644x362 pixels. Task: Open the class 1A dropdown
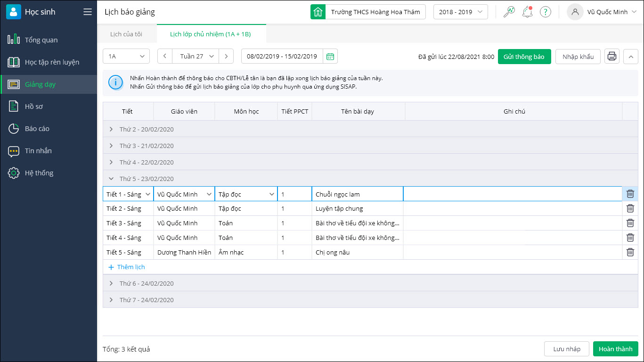126,57
